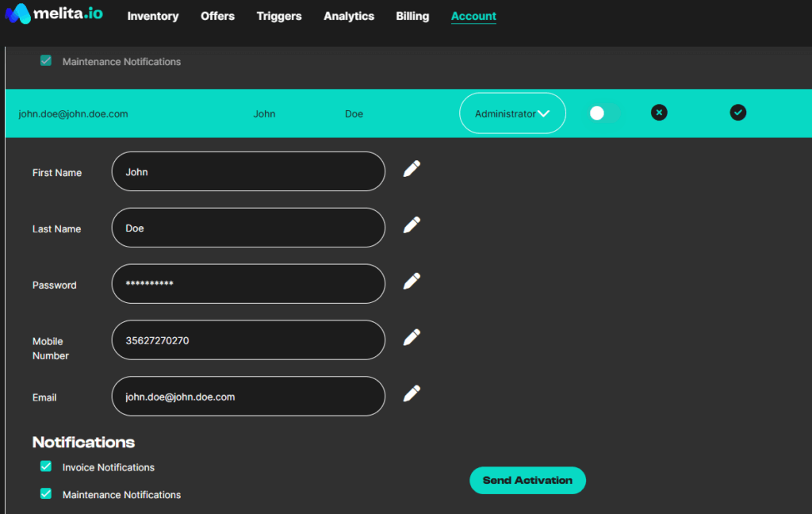Click the Email input field

[x=248, y=397]
